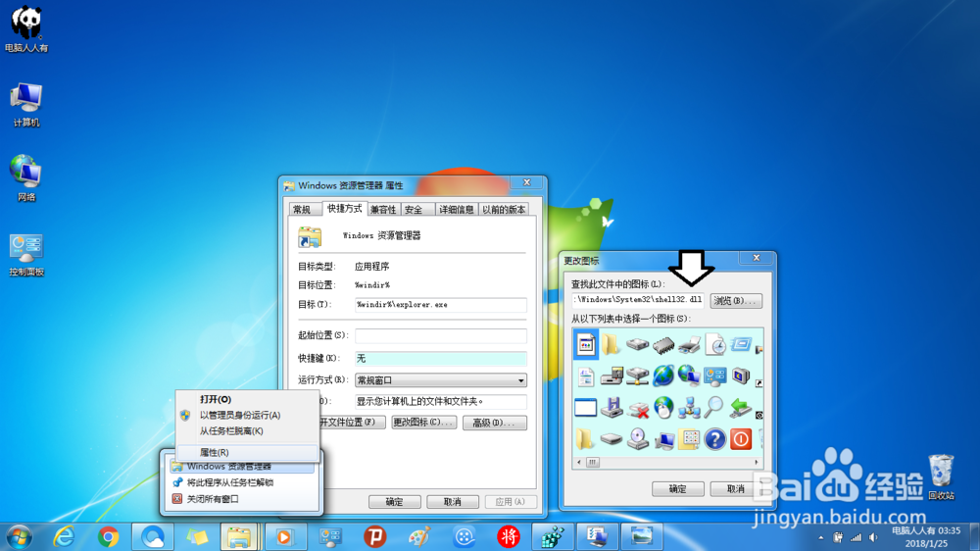The width and height of the screenshot is (980, 551).
Task: Select the blue question mark help icon
Action: (715, 439)
